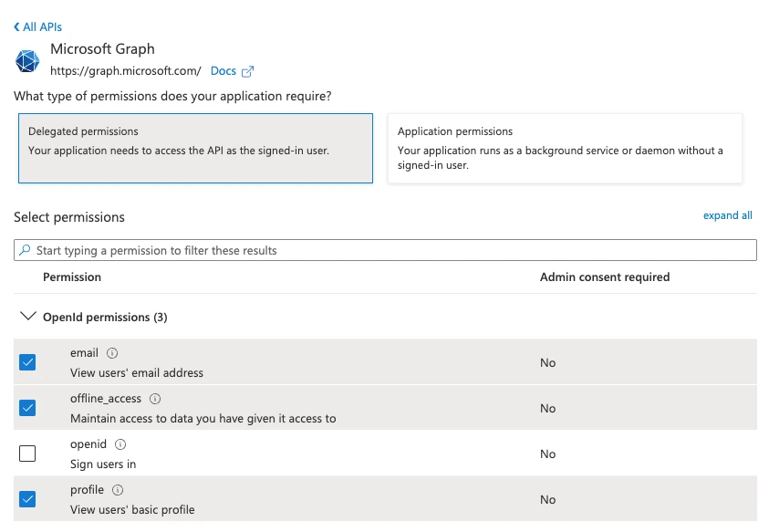Click the 'View users' email address' description
769x532 pixels.
[x=137, y=373]
